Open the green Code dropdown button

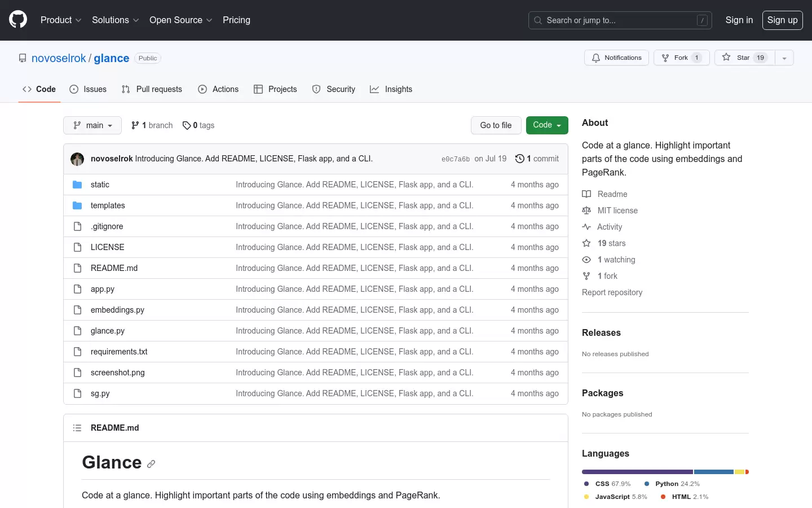tap(547, 125)
